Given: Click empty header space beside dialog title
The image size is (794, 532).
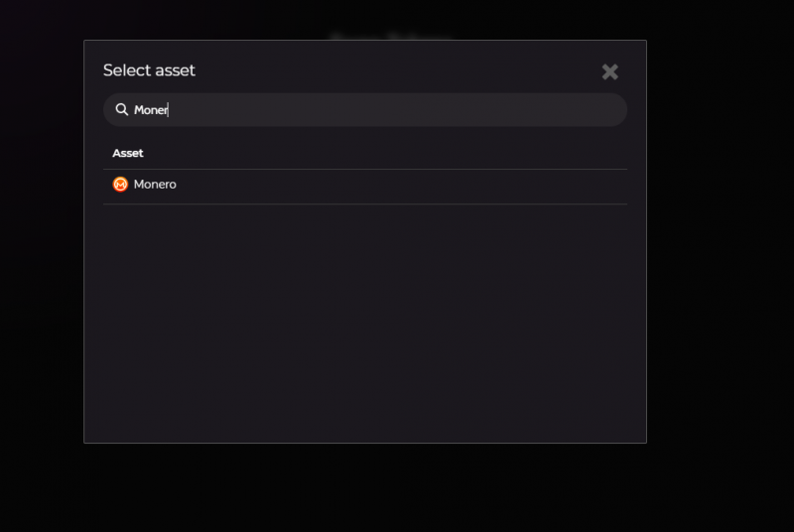Looking at the screenshot, I should (x=397, y=70).
